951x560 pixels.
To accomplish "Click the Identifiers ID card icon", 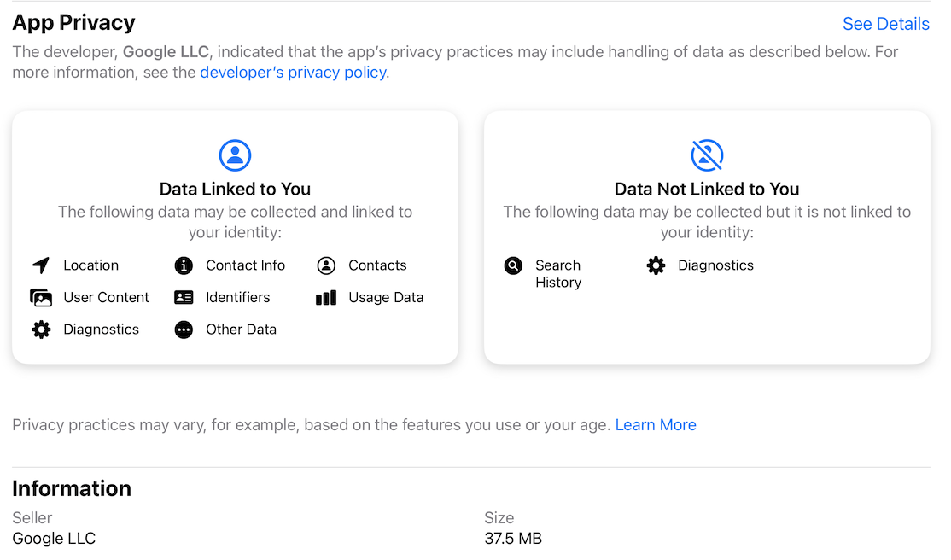I will pos(184,297).
